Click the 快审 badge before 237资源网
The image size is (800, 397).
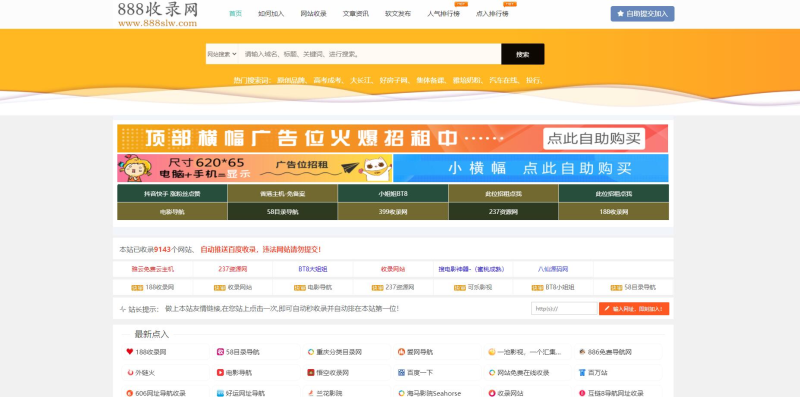378,288
